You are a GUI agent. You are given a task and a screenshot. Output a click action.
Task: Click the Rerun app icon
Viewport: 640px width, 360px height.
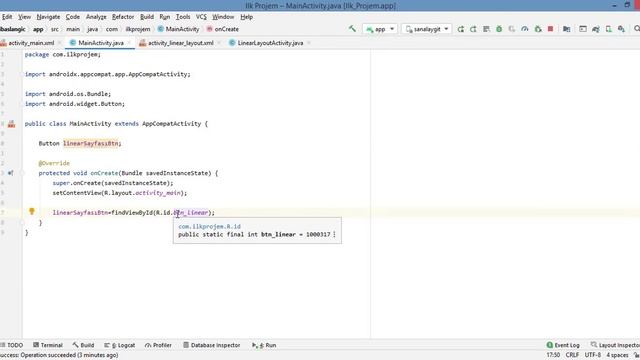(x=460, y=29)
